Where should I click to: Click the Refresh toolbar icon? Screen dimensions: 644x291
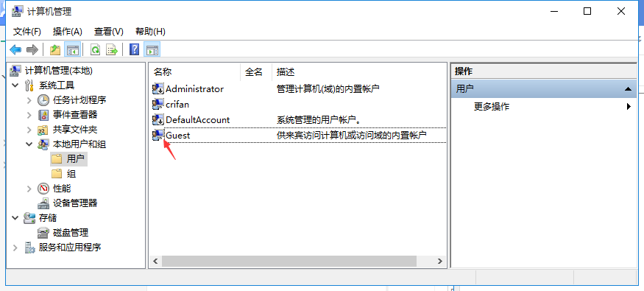(x=95, y=50)
